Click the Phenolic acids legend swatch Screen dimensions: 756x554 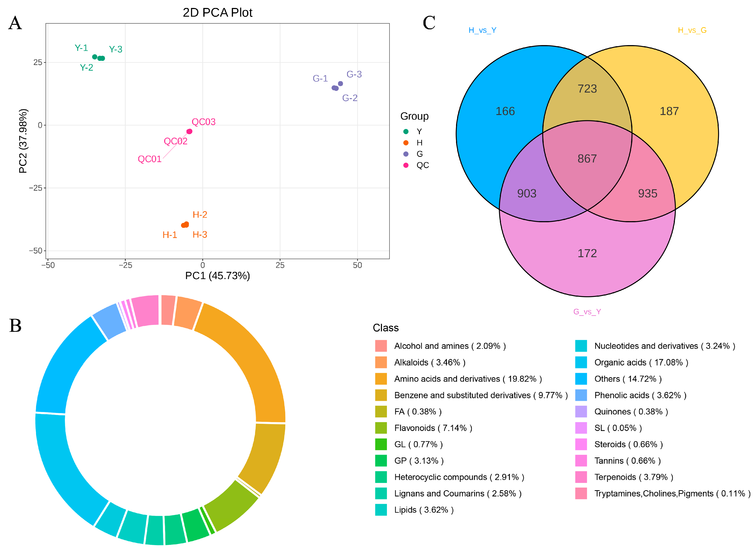click(x=581, y=395)
